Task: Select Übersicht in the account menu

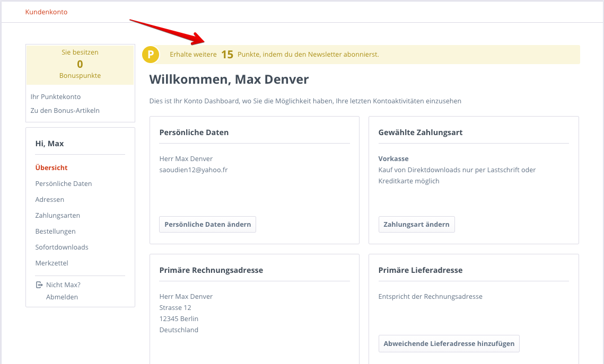Action: [x=51, y=167]
